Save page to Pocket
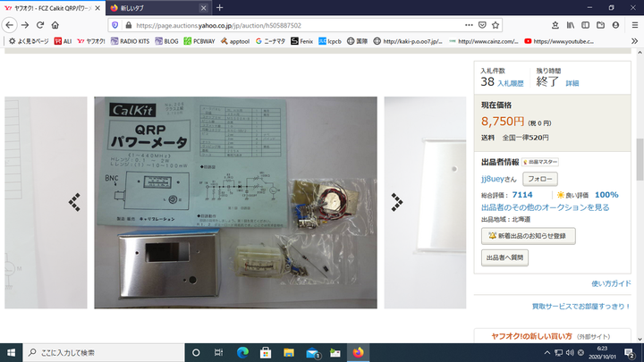The image size is (644, 362). [482, 25]
